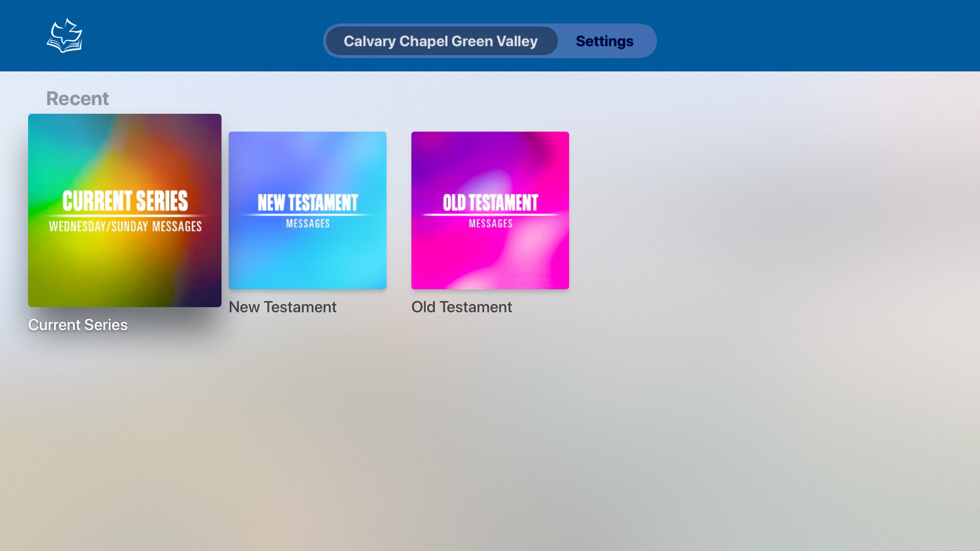
Task: Select the Calvary Chapel Green Valley tab
Action: (442, 41)
